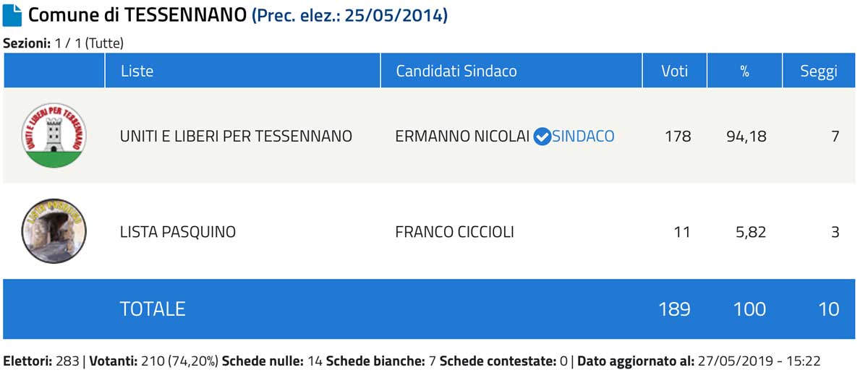868x388 pixels.
Task: Click the Candidati Sindaco column header
Action: pyautogui.click(x=456, y=71)
